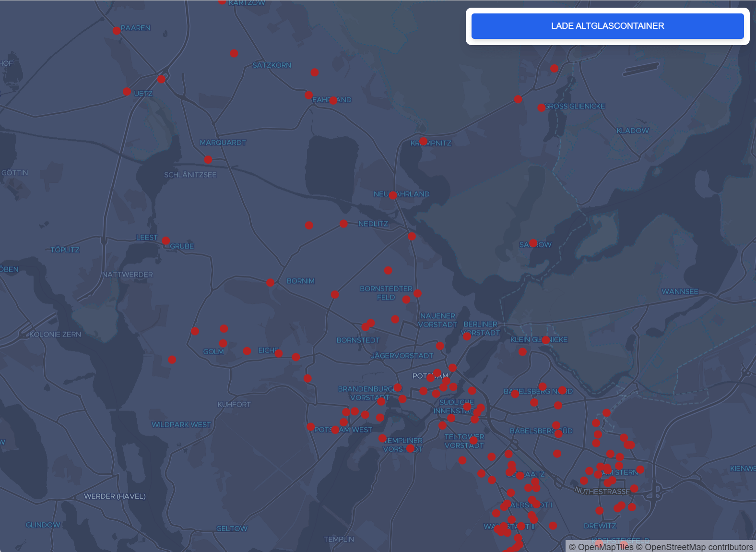
Task: Select the red marker left of Uetz
Action: pyautogui.click(x=127, y=92)
